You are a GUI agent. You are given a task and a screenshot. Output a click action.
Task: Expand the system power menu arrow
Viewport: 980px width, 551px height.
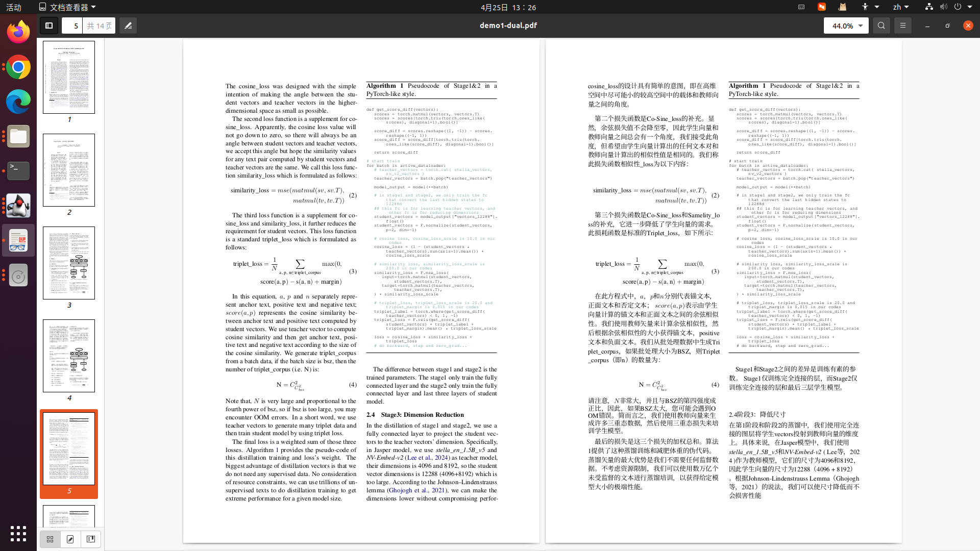click(x=970, y=7)
